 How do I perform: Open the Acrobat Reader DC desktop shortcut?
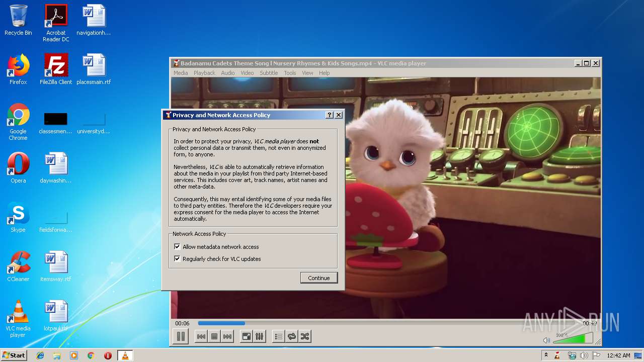coord(56,23)
